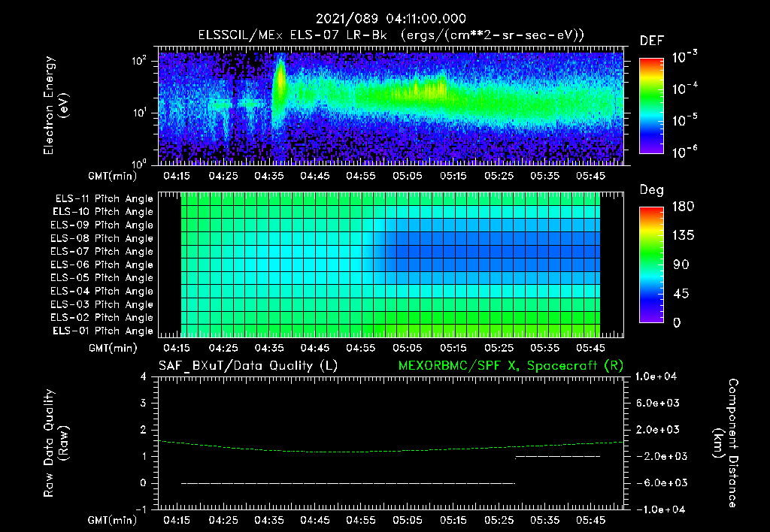
Task: Click the bright electron burst near 04:37 in spectrogram
Action: tap(280, 81)
